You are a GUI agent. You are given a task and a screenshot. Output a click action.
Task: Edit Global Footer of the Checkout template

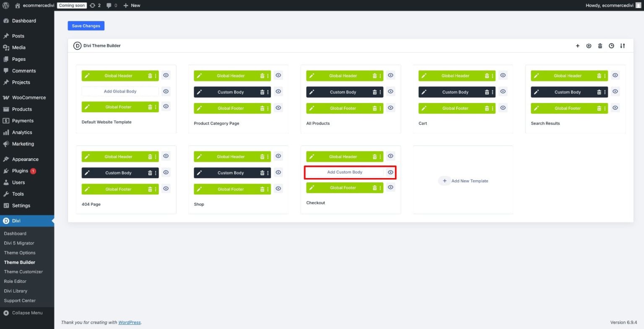312,188
